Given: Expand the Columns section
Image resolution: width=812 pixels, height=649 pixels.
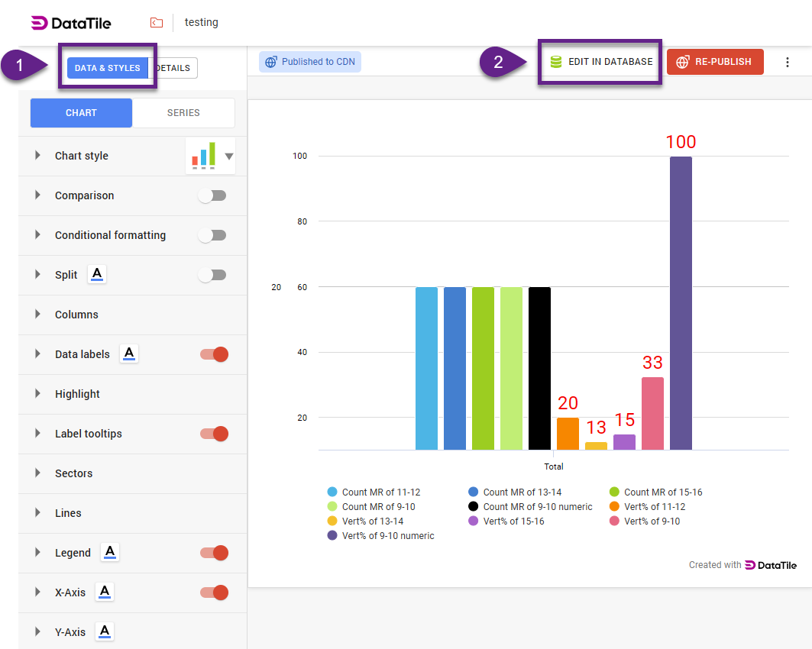Looking at the screenshot, I should (x=37, y=315).
